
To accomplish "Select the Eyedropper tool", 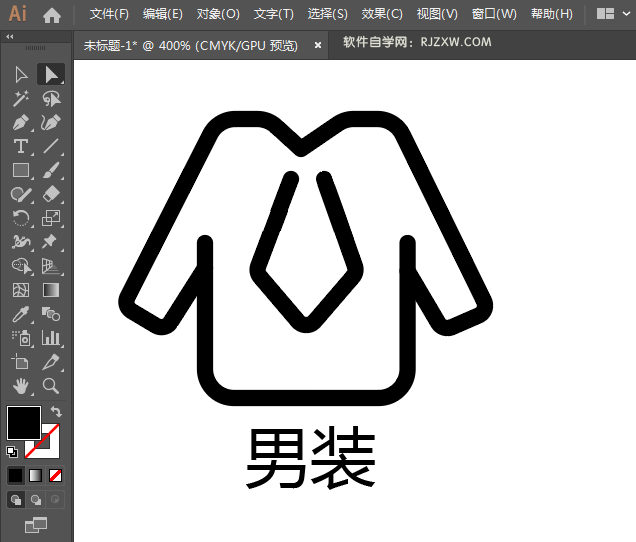I will point(21,314).
